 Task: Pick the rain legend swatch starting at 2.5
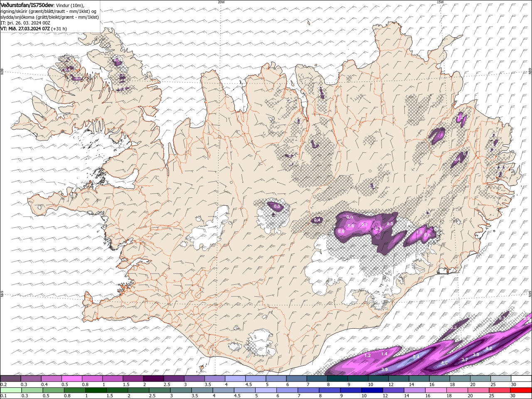pos(160,390)
